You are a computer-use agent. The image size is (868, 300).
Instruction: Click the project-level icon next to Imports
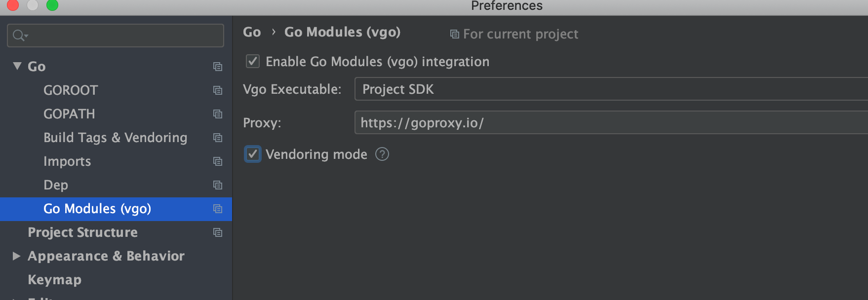pos(217,161)
